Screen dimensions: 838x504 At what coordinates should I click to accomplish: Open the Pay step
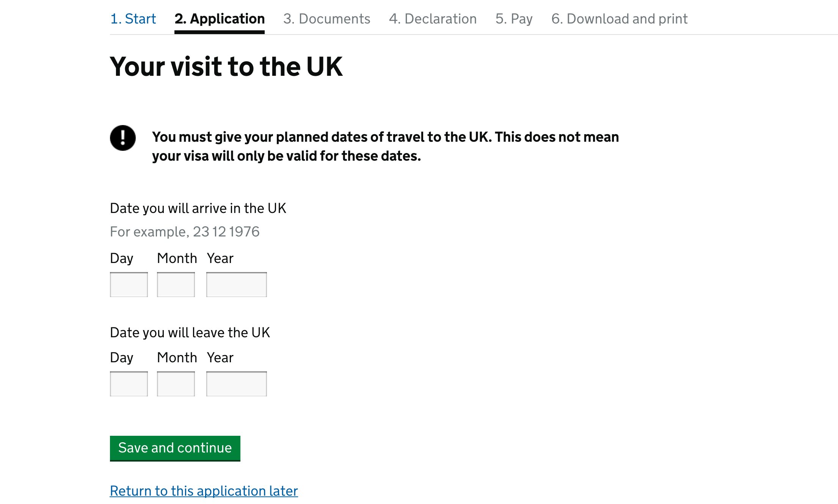pos(513,19)
